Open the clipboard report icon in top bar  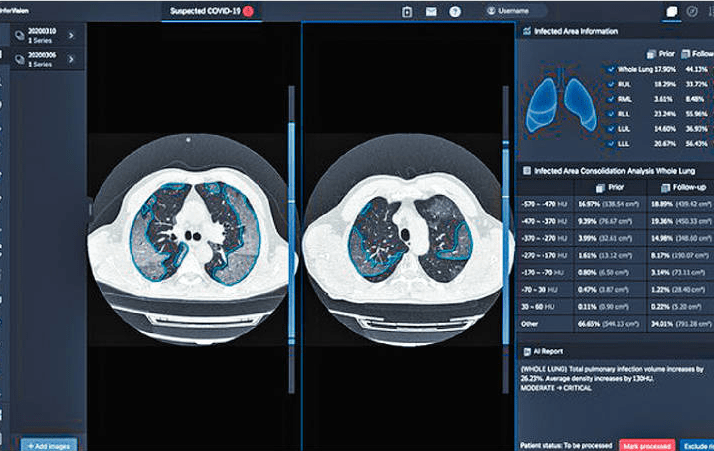[407, 11]
